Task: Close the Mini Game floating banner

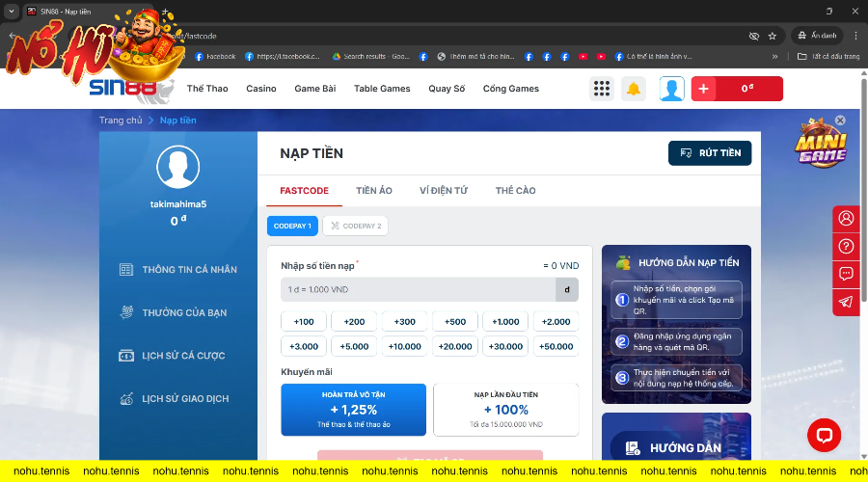Action: coord(840,120)
